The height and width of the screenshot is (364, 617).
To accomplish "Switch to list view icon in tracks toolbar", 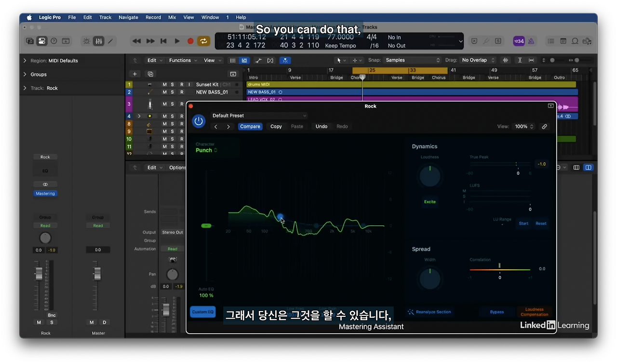I will click(x=244, y=60).
